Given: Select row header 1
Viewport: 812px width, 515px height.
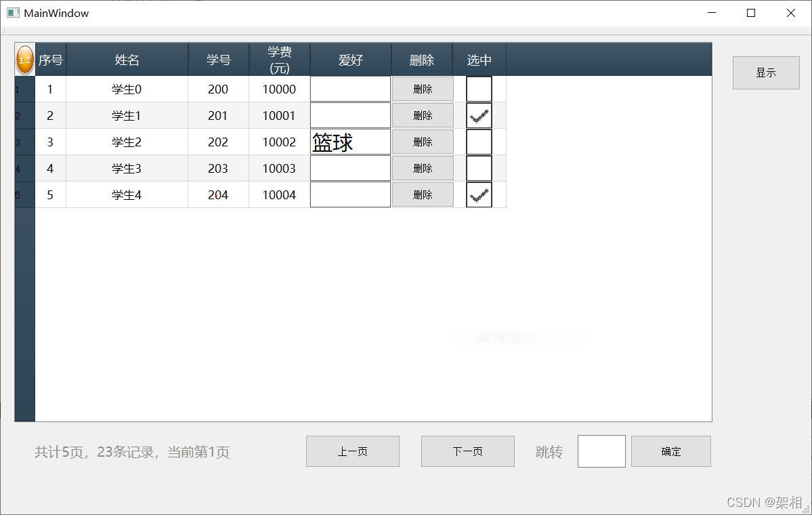Looking at the screenshot, I should (25, 89).
